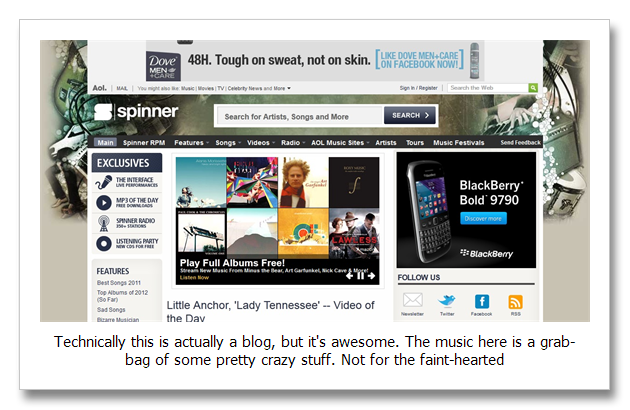The image size is (630, 410).
Task: Click the Listening Party disc icon
Action: tap(104, 243)
